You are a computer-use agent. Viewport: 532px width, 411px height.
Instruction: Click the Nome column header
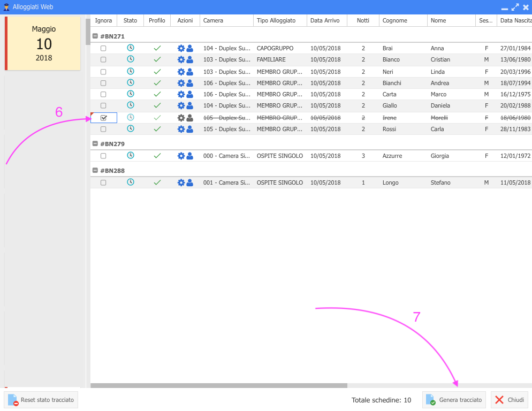point(452,20)
